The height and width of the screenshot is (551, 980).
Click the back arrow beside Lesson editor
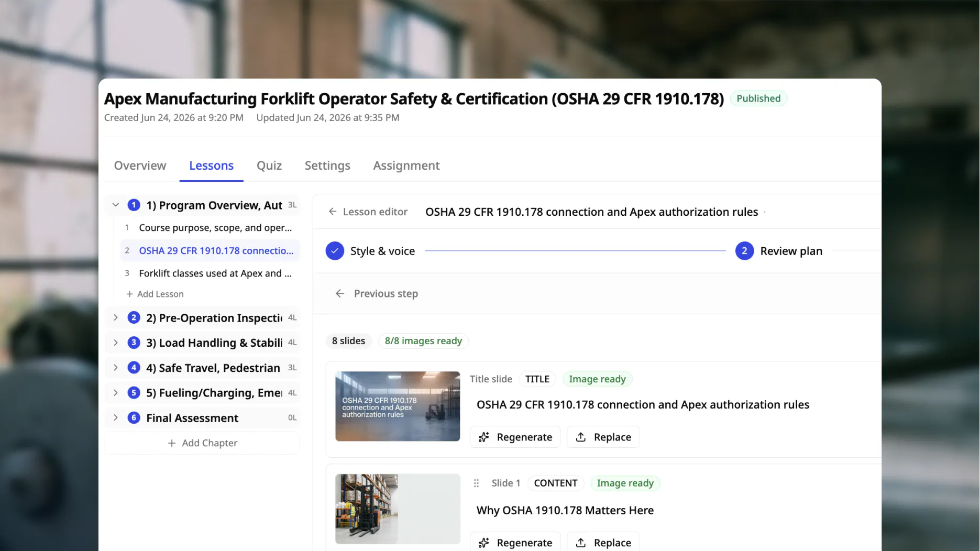333,212
